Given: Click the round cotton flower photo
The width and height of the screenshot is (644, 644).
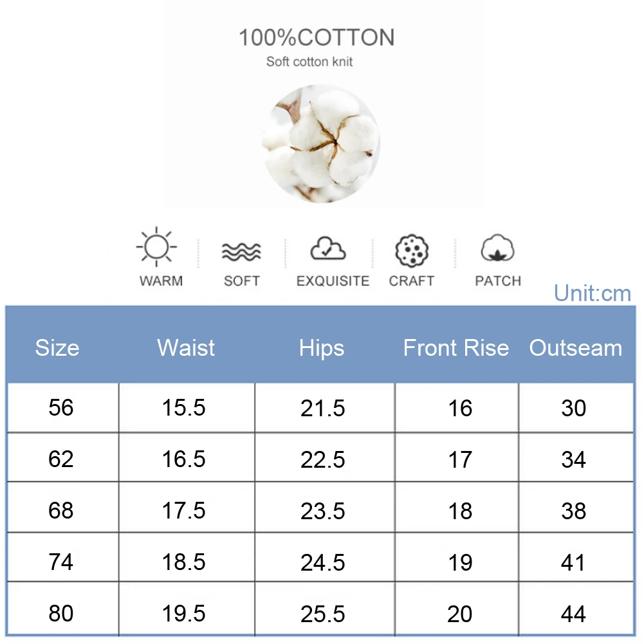Looking at the screenshot, I should point(320,143).
